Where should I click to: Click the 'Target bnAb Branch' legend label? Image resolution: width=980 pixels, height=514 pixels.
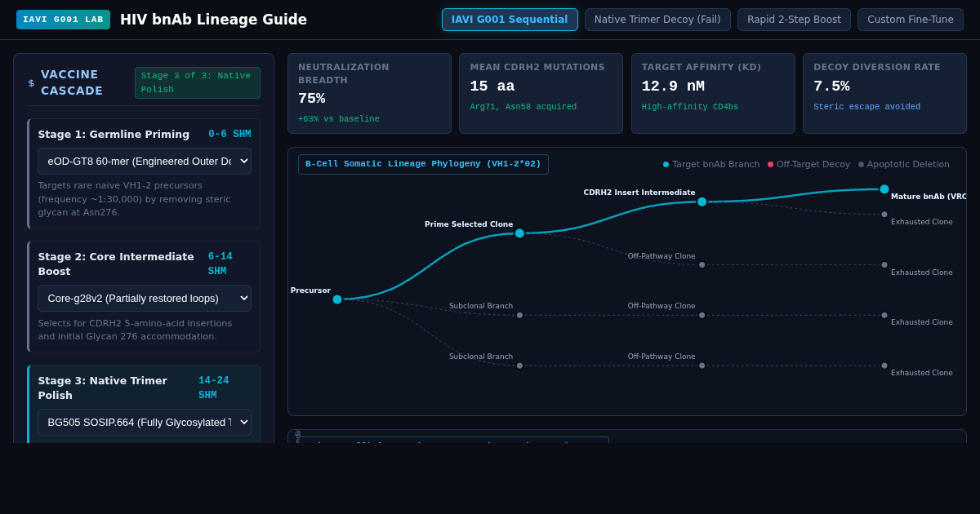pos(715,165)
